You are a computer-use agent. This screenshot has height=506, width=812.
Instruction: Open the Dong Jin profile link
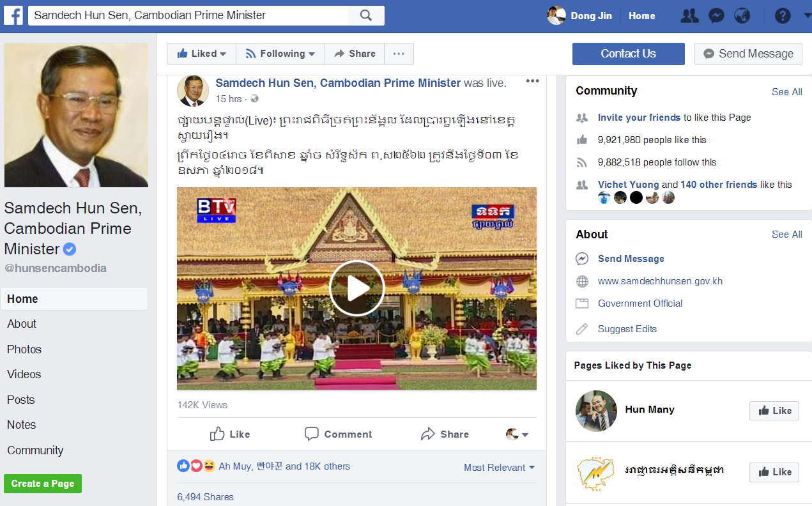pyautogui.click(x=591, y=16)
